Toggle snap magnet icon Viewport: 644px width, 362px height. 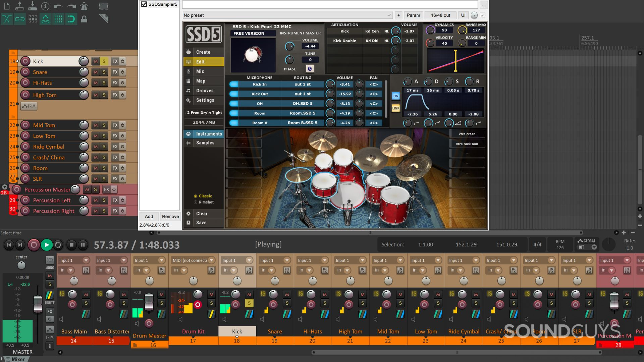point(71,19)
